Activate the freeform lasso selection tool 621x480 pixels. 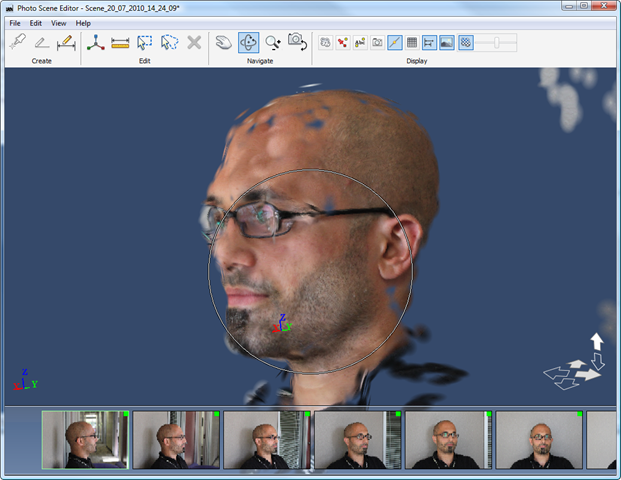tap(169, 43)
